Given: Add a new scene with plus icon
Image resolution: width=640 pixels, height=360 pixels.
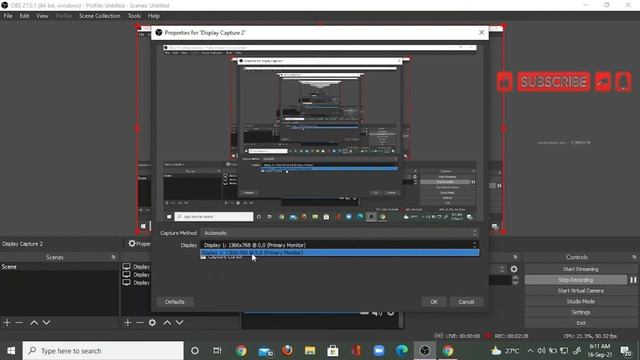Looking at the screenshot, I should coord(7,322).
